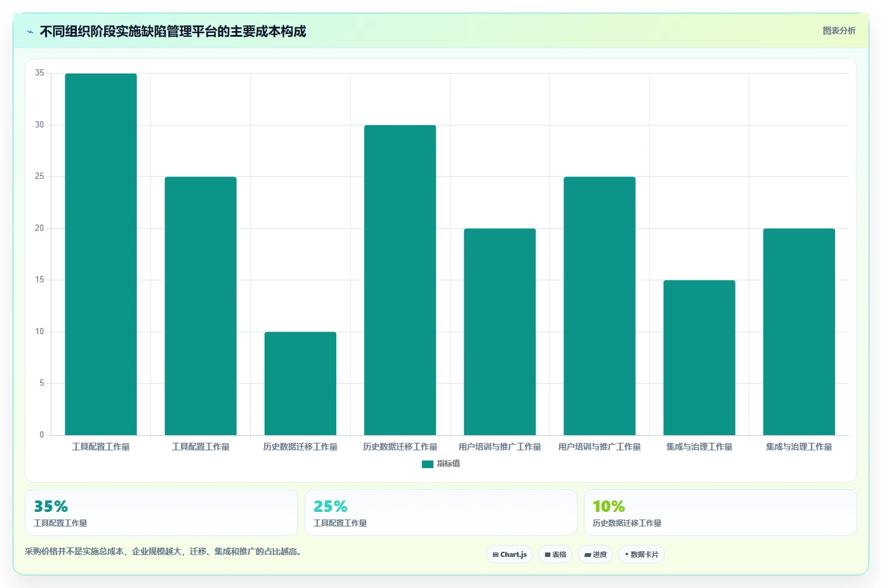
Task: Select the 数据卡片 chip
Action: click(642, 554)
